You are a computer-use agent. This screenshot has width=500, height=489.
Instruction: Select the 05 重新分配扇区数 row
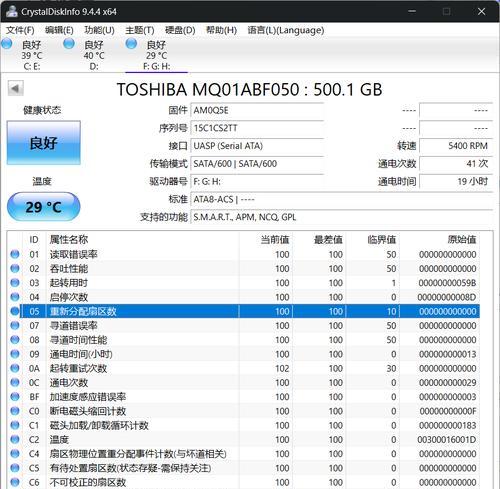[250, 311]
